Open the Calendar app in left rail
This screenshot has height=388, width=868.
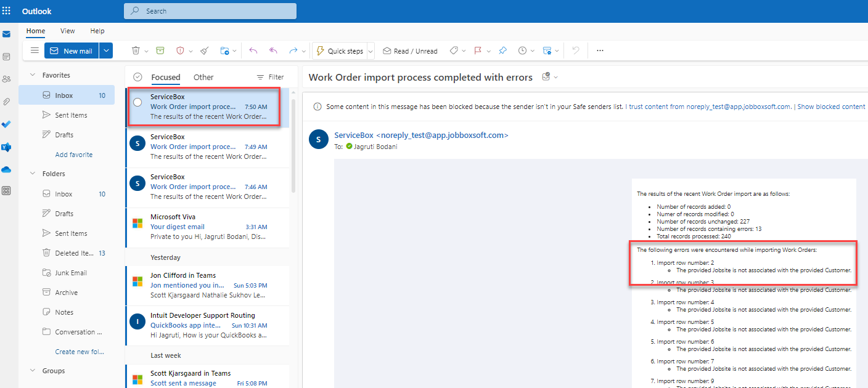[x=6, y=56]
